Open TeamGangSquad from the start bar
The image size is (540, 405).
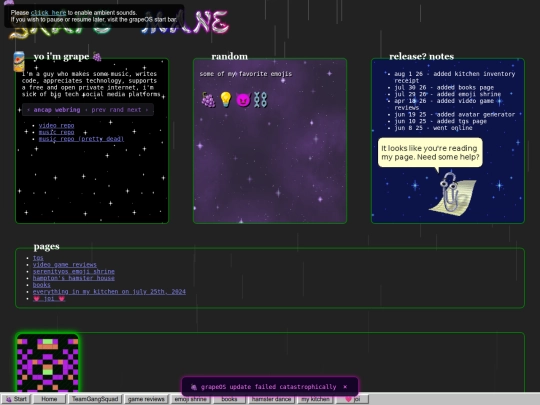(95, 399)
